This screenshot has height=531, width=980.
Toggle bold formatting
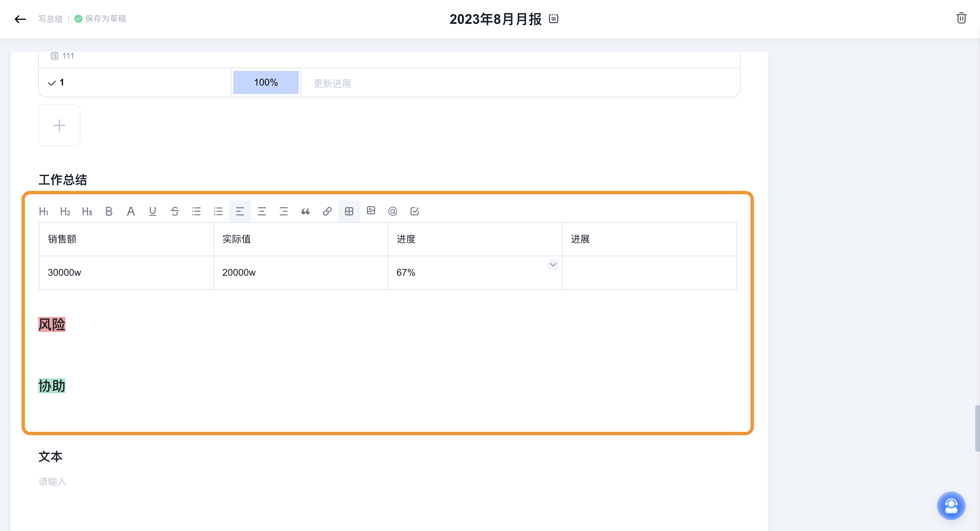click(x=109, y=211)
